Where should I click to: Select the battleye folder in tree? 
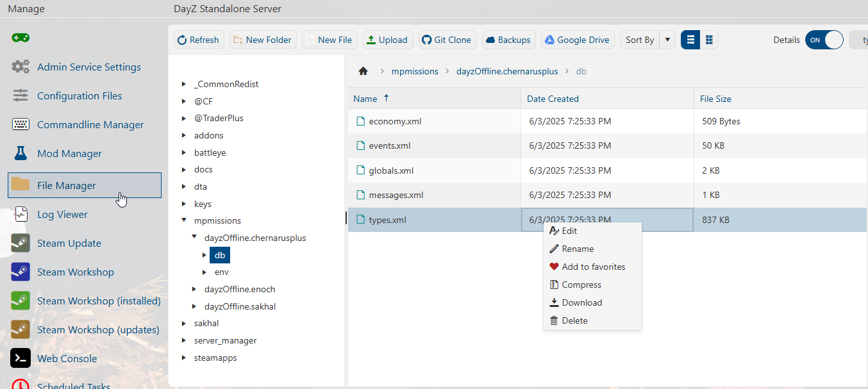click(210, 153)
